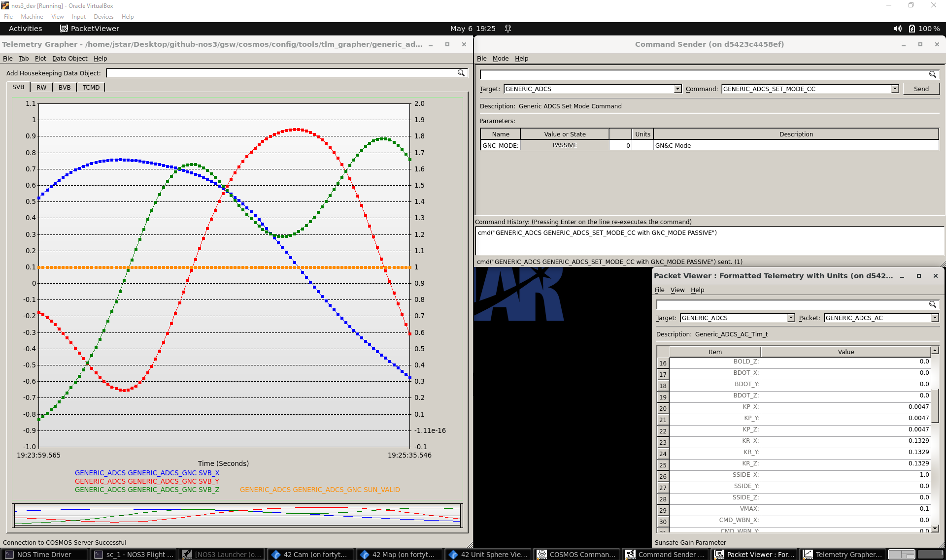Viewport: 946px width, 560px height.
Task: Click the Send command button
Action: 921,89
